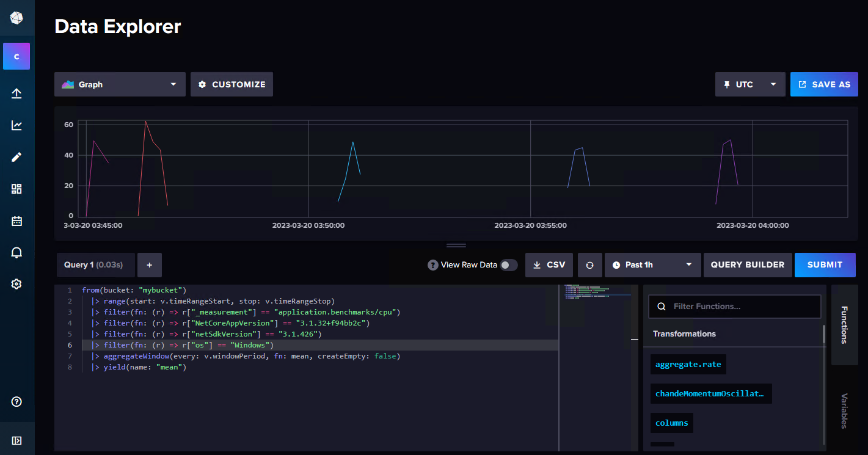Open Data Explorer graph icon in sidebar
Image resolution: width=868 pixels, height=455 pixels.
tap(16, 125)
